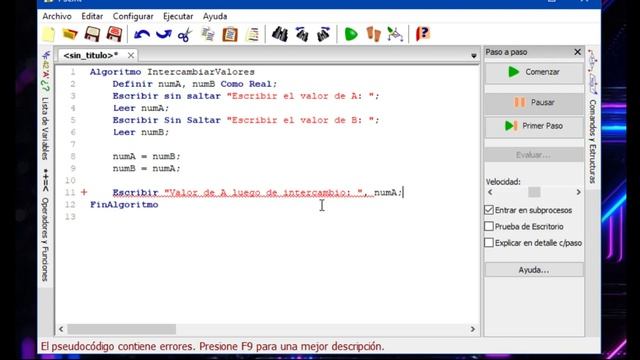Click the error marker on line 11
Screen dimensions: 640x360
point(84,192)
